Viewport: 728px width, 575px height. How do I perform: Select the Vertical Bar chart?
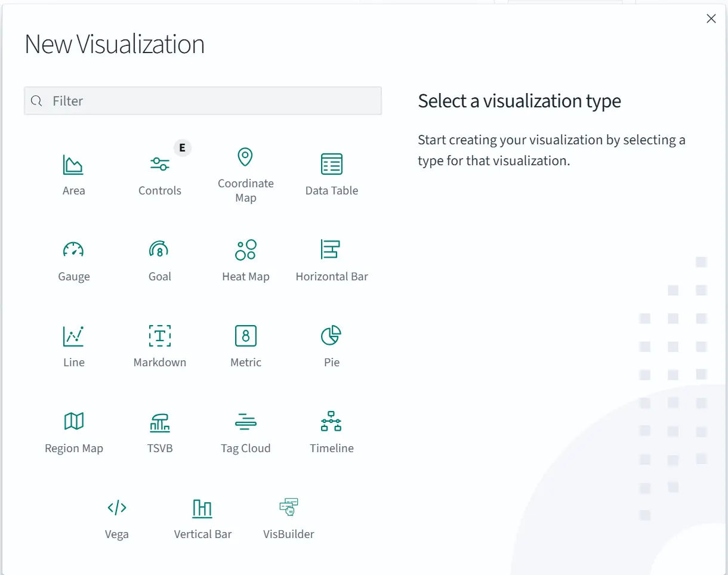(x=202, y=517)
